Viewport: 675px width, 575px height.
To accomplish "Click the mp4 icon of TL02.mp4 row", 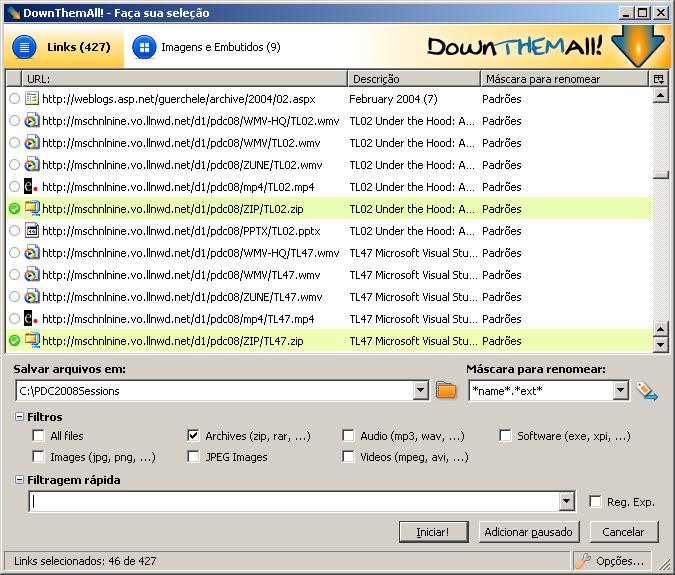I will click(31, 186).
